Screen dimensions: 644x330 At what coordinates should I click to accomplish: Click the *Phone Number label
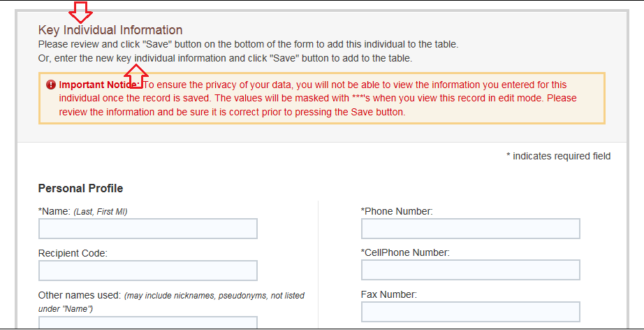(397, 211)
